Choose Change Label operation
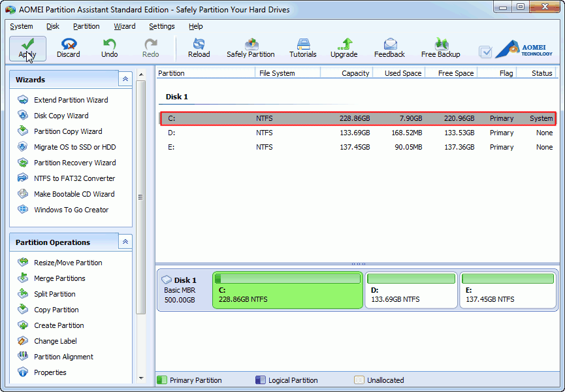The image size is (565, 392). click(47, 341)
